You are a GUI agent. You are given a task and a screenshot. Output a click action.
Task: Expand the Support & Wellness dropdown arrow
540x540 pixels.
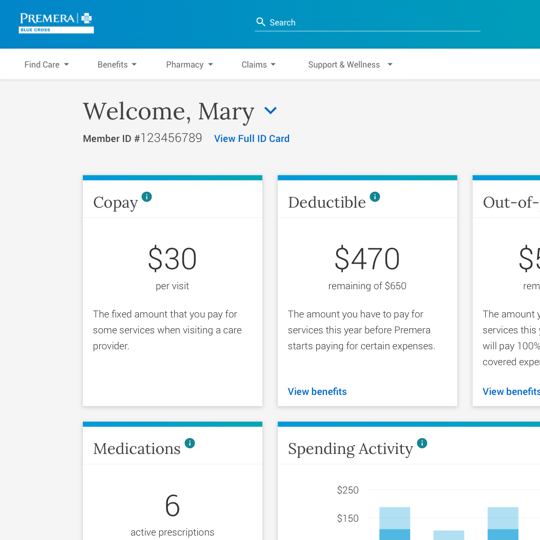point(390,64)
